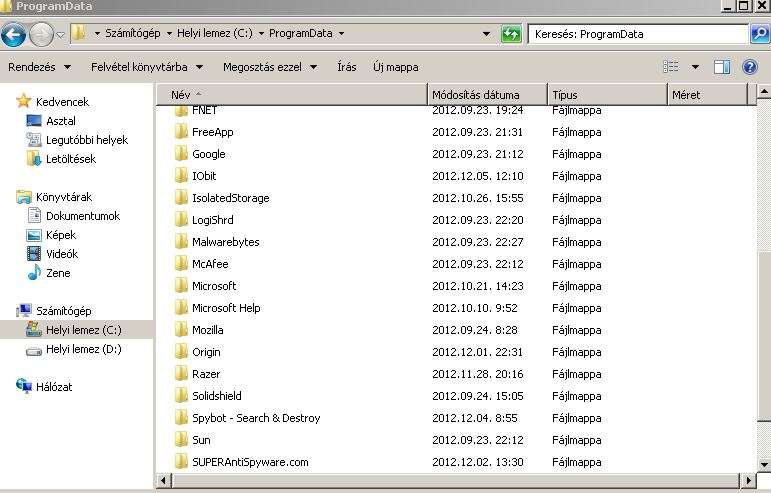The image size is (771, 493).
Task: Click ProgramData breadcrumb in address bar
Action: [x=300, y=33]
